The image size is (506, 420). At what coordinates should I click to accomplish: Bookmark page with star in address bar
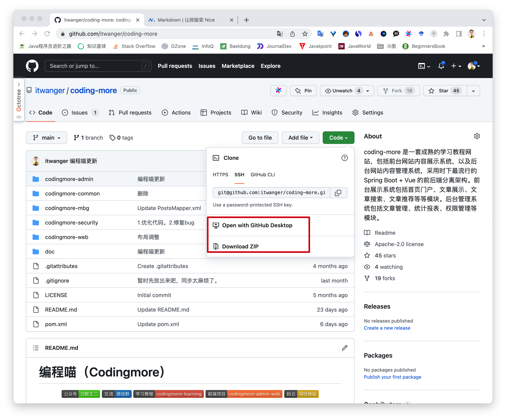(x=305, y=34)
